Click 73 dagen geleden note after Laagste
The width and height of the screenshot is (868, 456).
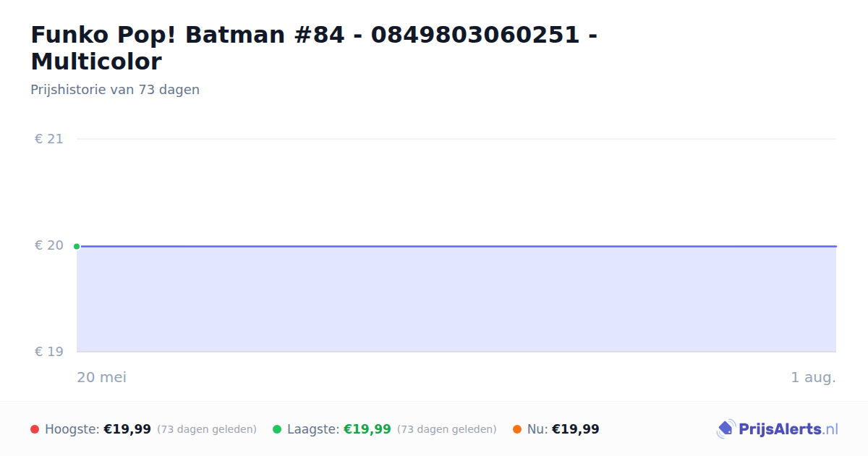(x=447, y=429)
